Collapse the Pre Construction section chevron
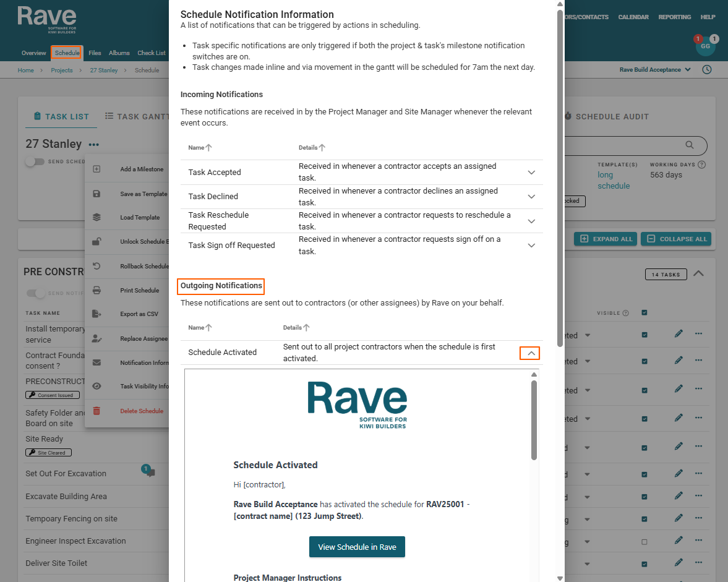 click(698, 273)
